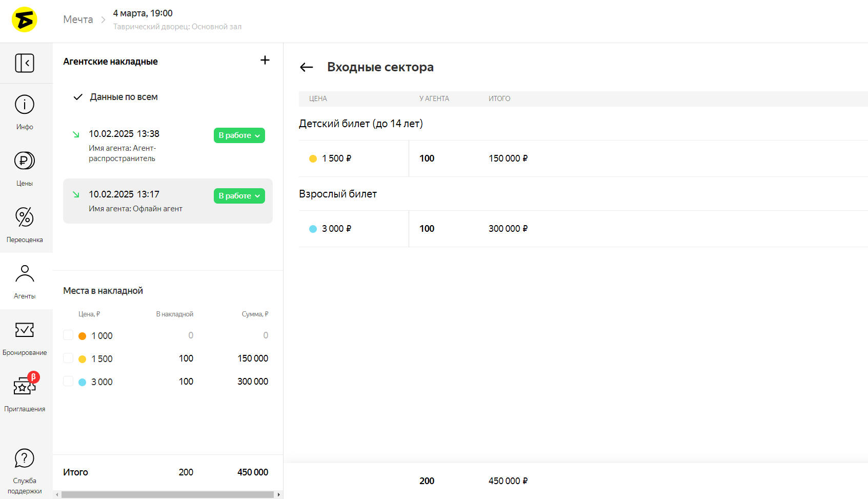Click the blue 3 000 ₽ price swatch
The image size is (868, 499).
(313, 229)
